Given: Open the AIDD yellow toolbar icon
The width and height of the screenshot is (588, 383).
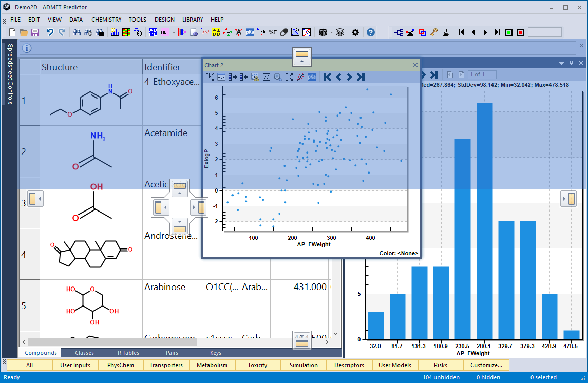Looking at the screenshot, I should tap(216, 33).
